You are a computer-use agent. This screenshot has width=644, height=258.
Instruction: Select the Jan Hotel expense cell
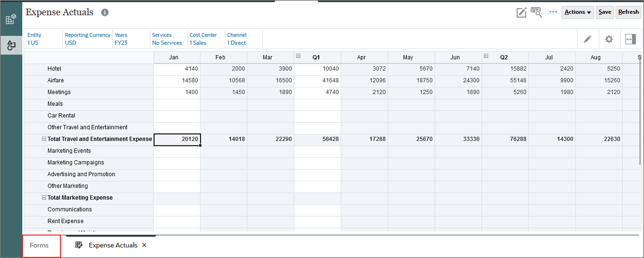pos(177,69)
